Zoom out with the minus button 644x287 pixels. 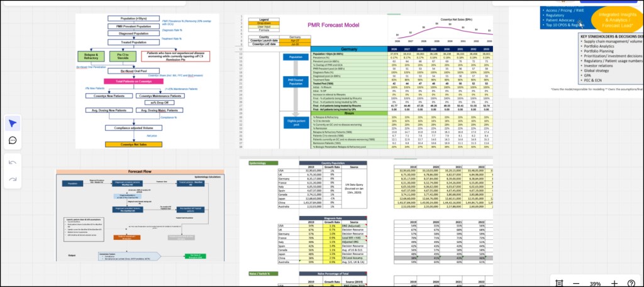[575, 283]
